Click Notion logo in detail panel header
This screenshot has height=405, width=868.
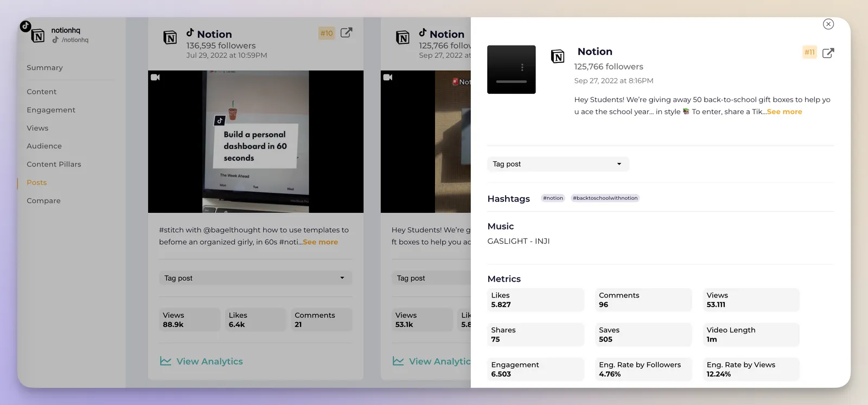(x=558, y=56)
